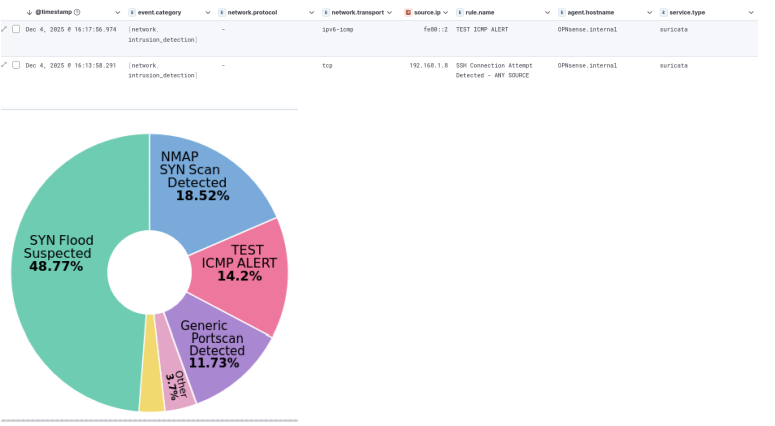This screenshot has height=426, width=775.
Task: Open the network.transport column dropdown
Action: tap(392, 12)
